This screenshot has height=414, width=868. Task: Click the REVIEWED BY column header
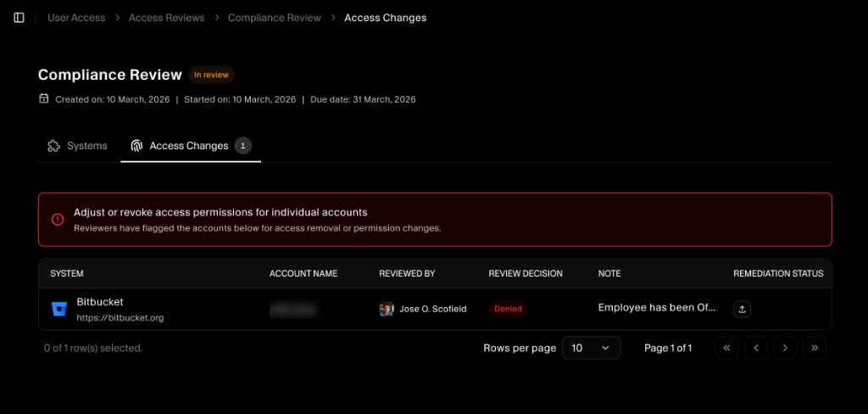point(407,274)
